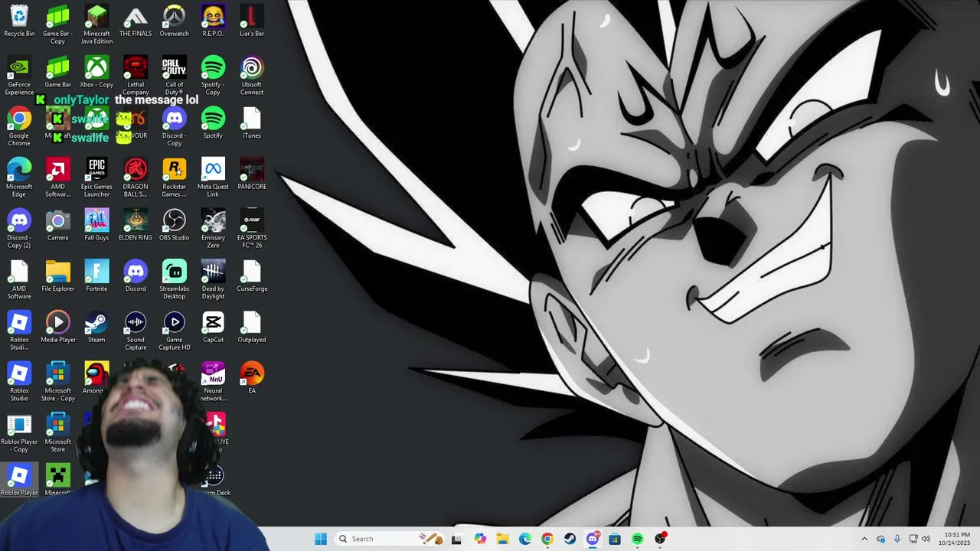This screenshot has height=551, width=980.
Task: Launch Epic Games Launcher icon
Action: tap(96, 178)
